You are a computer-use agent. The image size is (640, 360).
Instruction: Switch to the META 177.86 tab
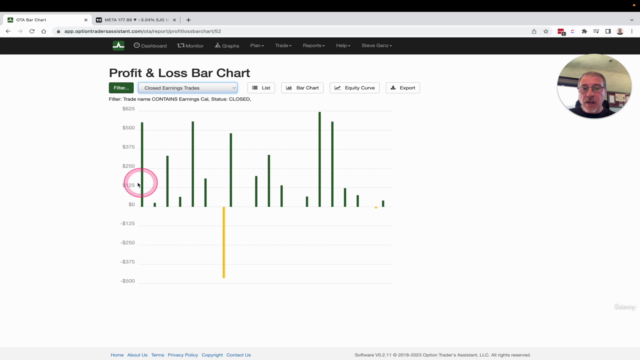coord(135,20)
